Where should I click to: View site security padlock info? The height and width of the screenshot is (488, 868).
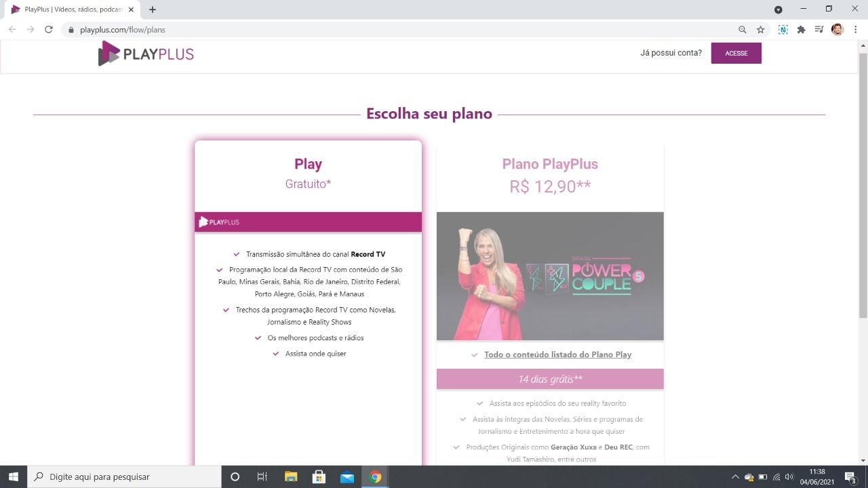click(x=71, y=30)
